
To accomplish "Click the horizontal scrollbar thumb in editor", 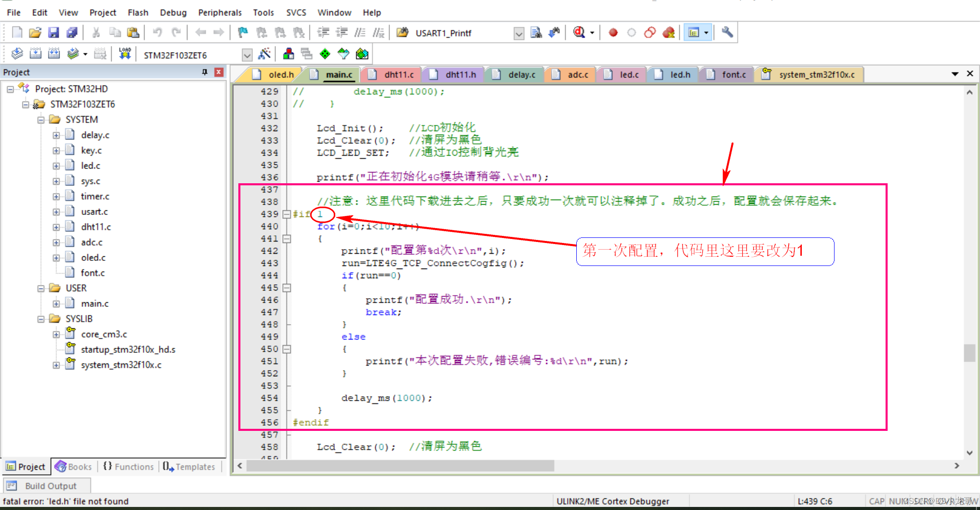I will coord(400,466).
